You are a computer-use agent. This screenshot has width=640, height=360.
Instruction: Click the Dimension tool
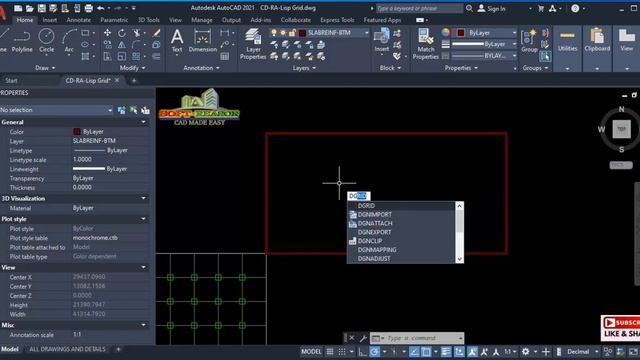pos(202,41)
